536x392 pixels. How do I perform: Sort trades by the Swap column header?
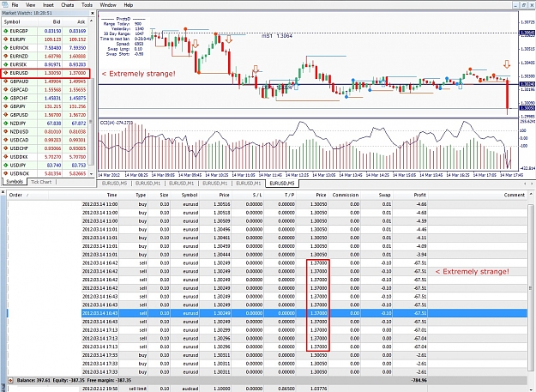(x=384, y=196)
